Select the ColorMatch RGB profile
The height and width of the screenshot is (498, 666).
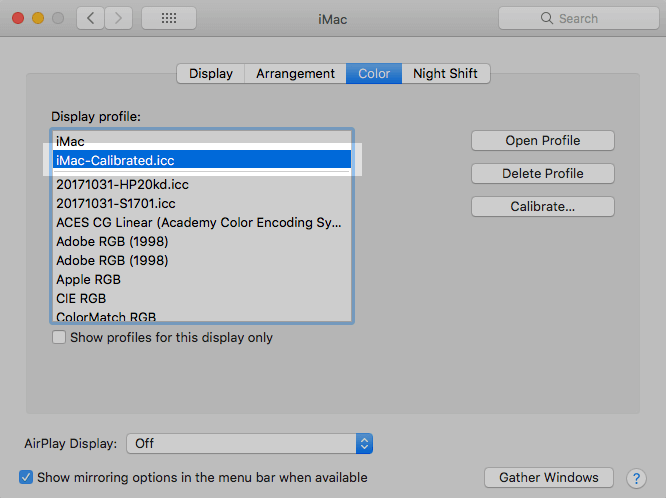pos(202,315)
